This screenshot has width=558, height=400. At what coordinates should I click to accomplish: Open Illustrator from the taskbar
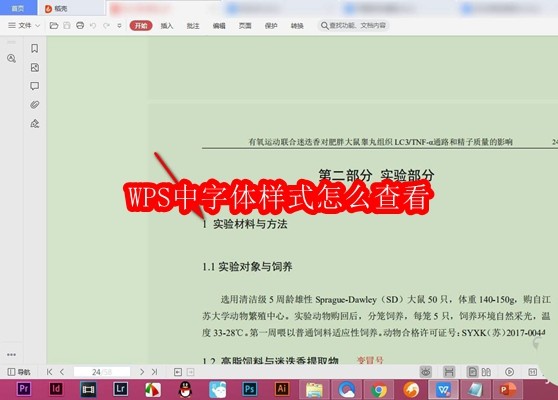pos(281,389)
